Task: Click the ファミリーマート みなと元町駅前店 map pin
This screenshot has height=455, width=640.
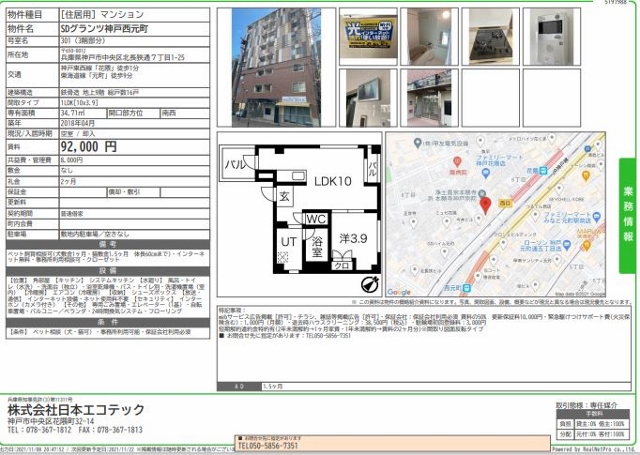Action: pyautogui.click(x=597, y=217)
